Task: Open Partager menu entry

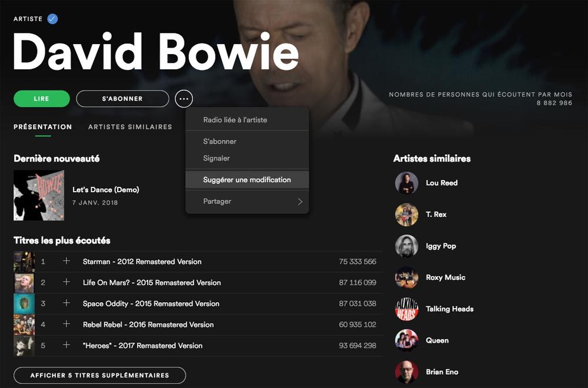Action: coord(247,201)
